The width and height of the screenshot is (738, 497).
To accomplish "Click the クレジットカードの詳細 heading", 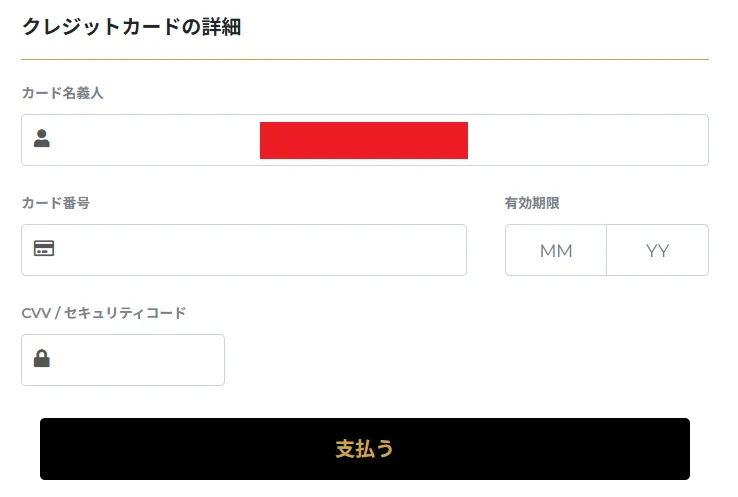I will [x=131, y=27].
